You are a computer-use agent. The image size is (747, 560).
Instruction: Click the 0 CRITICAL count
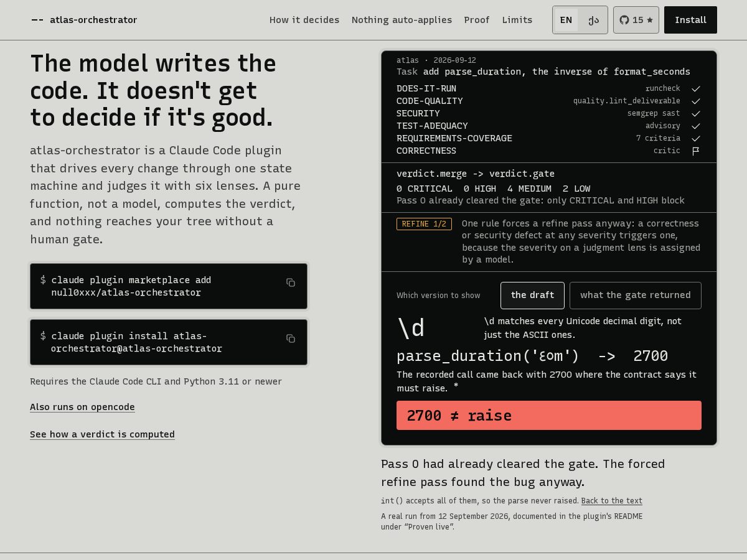point(425,189)
